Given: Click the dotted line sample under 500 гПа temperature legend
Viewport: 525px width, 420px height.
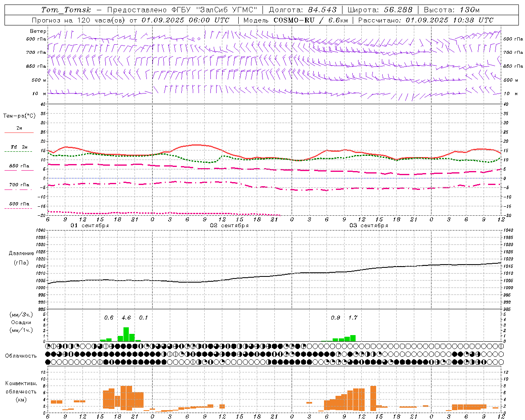Looking at the screenshot, I should (18, 208).
